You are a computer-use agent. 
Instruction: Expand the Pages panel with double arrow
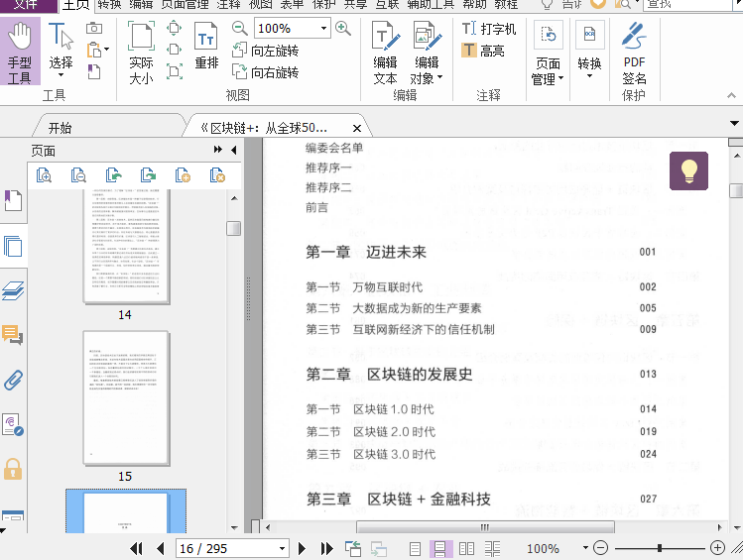click(217, 150)
